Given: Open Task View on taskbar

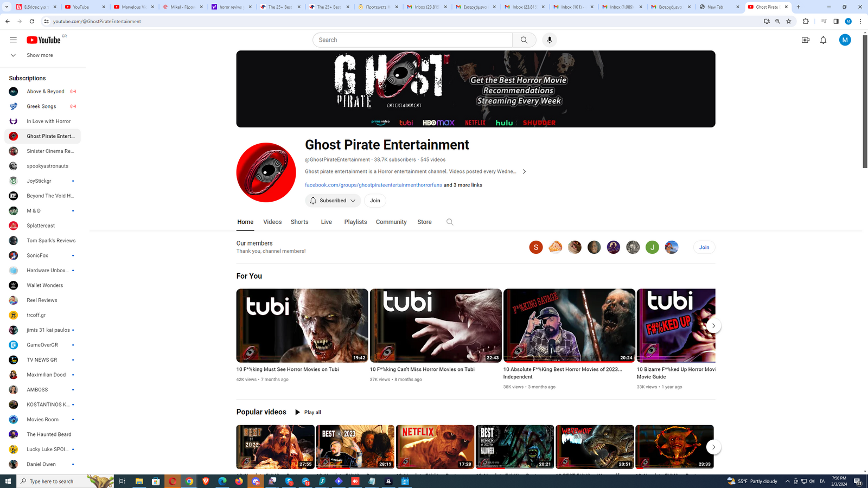Looking at the screenshot, I should (x=122, y=481).
